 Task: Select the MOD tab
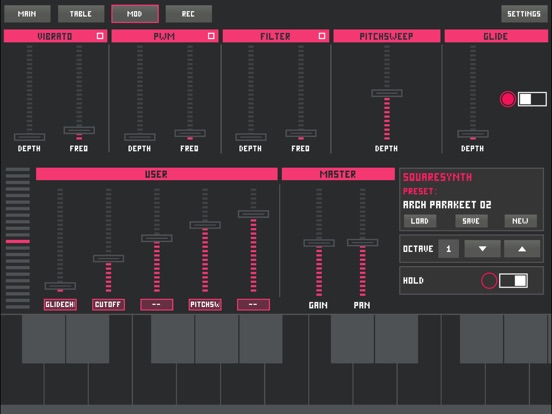coord(135,14)
